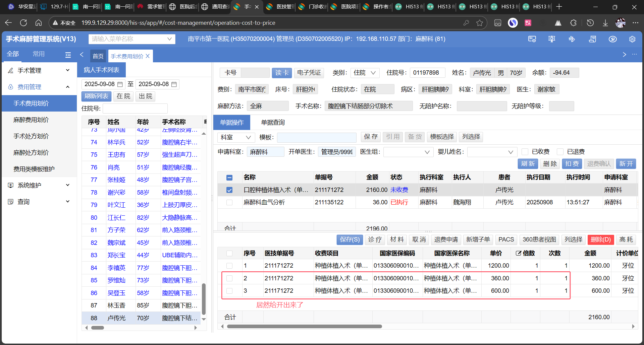Switch to the 单据查询 tab

tap(273, 123)
